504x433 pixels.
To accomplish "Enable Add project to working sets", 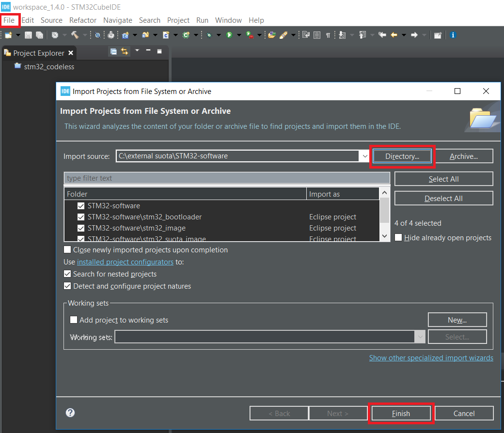I will point(74,320).
